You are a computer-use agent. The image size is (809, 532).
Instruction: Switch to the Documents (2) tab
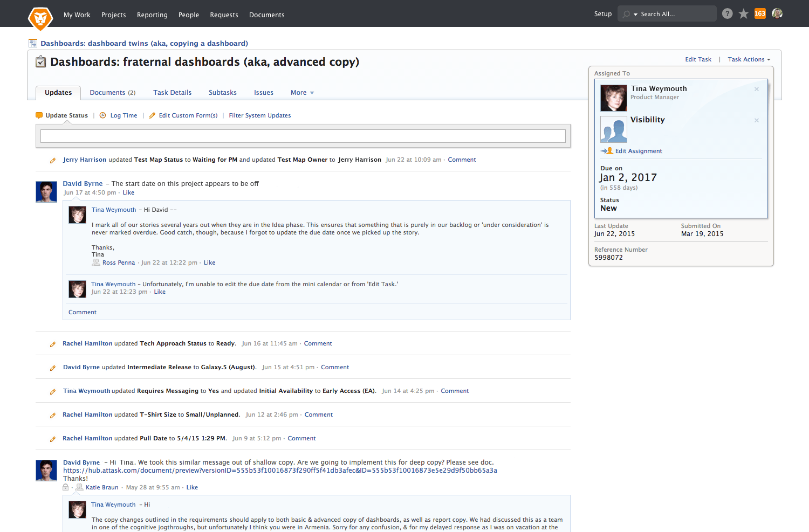113,93
